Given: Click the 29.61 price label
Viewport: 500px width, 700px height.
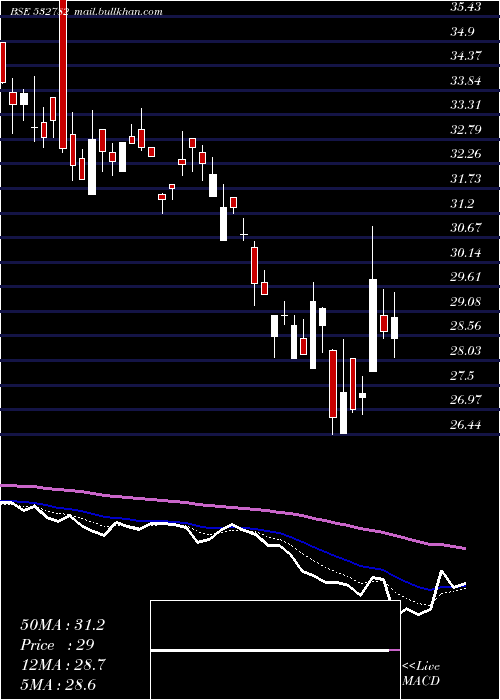Looking at the screenshot, I should 466,278.
